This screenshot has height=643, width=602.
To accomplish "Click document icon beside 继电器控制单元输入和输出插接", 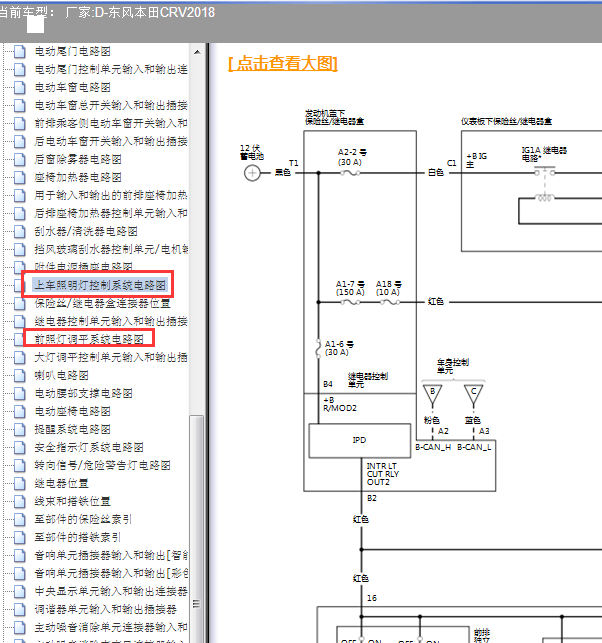I will [x=19, y=321].
